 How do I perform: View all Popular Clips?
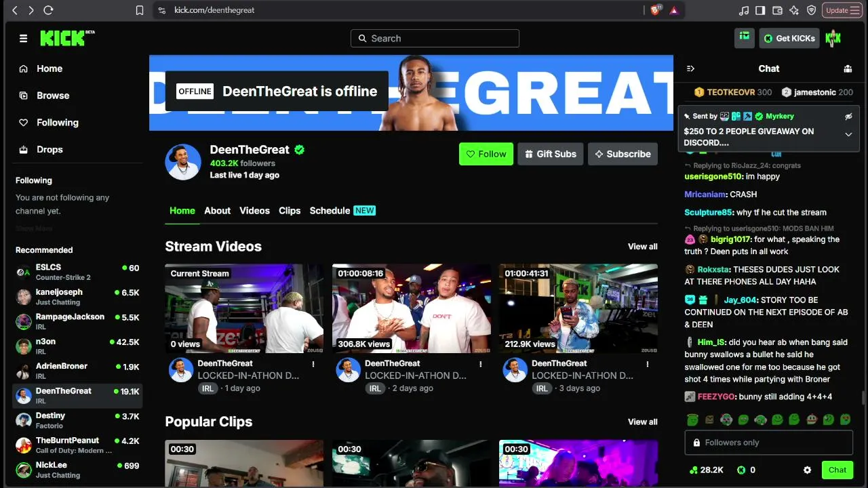(643, 422)
